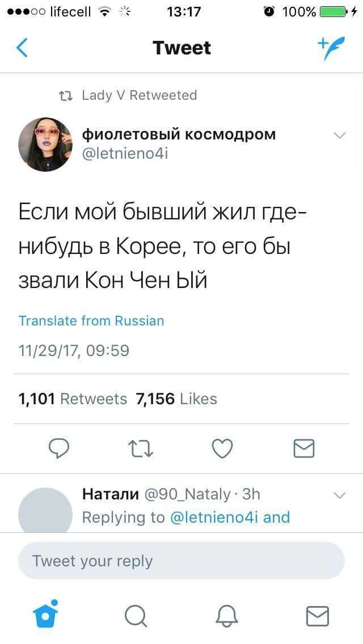Image resolution: width=363 pixels, height=644 pixels.
Task: Like the tweet with the heart icon
Action: coord(222,448)
